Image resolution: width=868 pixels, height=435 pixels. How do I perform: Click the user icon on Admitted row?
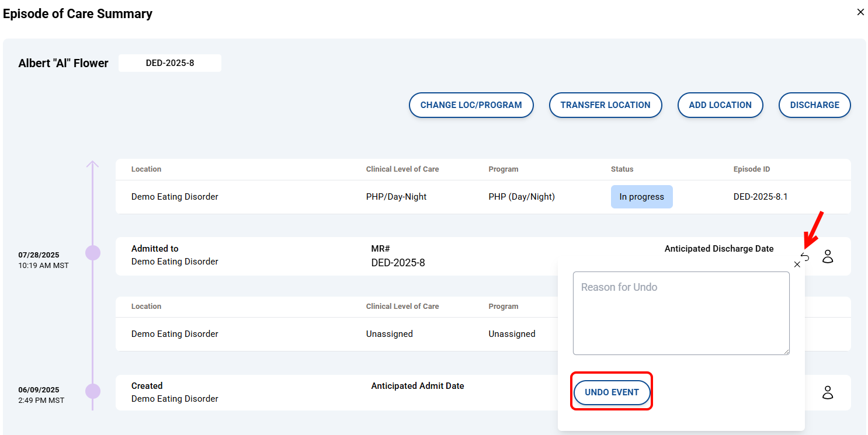click(x=828, y=256)
